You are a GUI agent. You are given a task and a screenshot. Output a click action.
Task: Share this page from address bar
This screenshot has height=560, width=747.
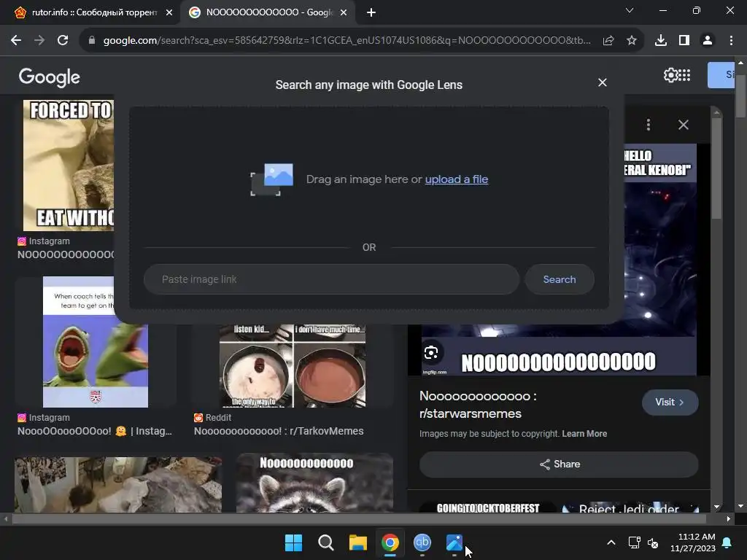[608, 41]
